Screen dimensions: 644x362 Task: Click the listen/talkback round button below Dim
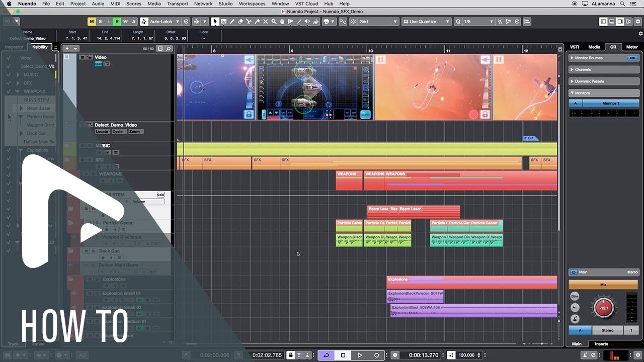tap(575, 307)
